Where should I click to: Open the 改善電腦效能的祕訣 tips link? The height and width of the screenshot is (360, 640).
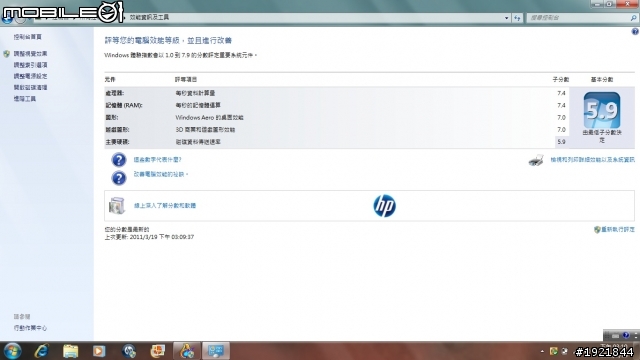click(x=161, y=174)
